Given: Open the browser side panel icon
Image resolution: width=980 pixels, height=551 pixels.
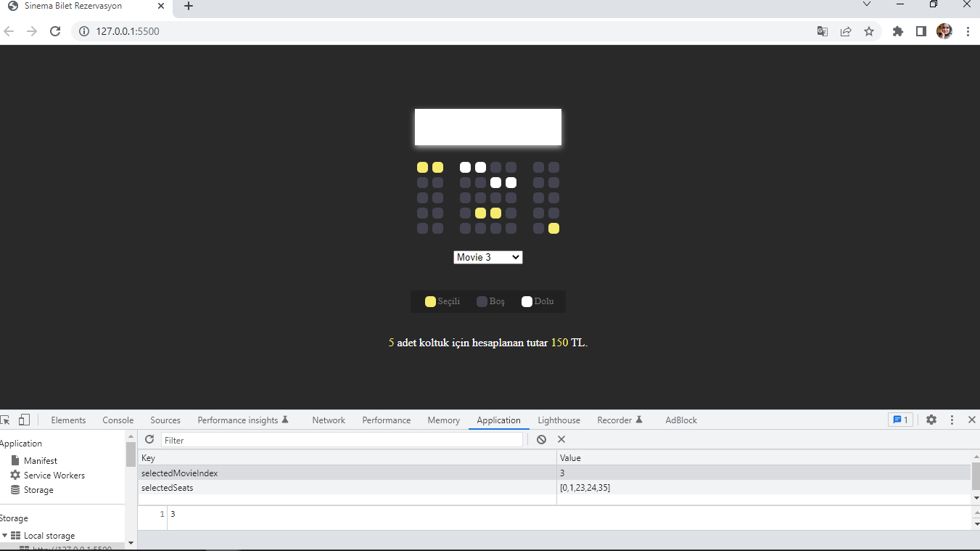Looking at the screenshot, I should 921,31.
